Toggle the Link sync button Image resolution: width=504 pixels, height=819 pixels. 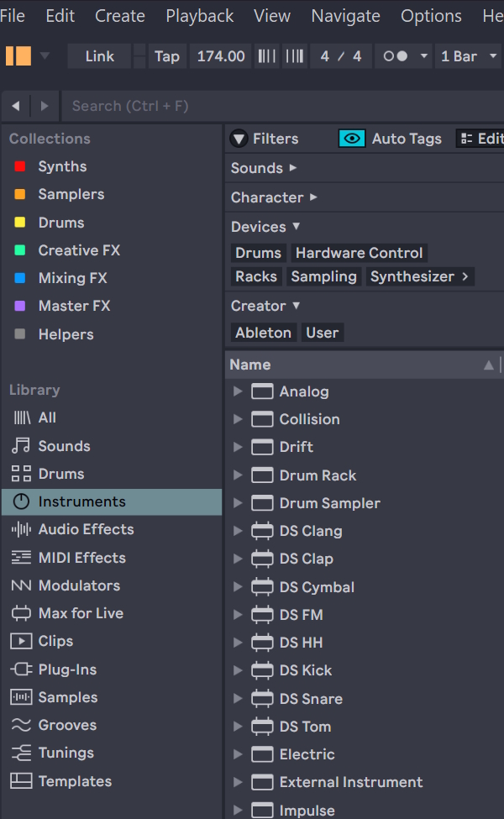[99, 56]
